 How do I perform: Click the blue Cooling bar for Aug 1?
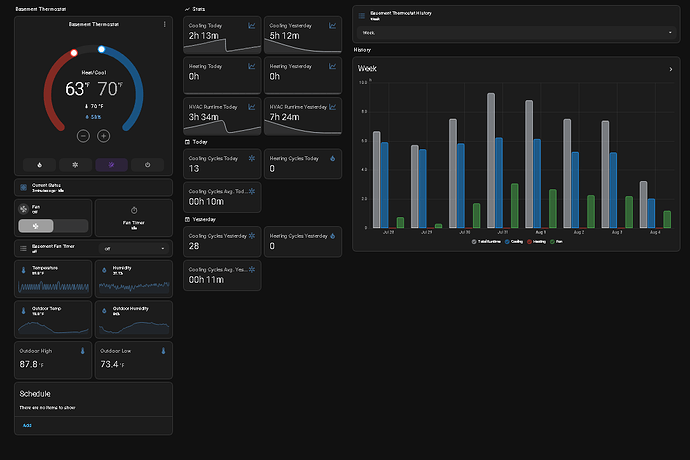(537, 184)
